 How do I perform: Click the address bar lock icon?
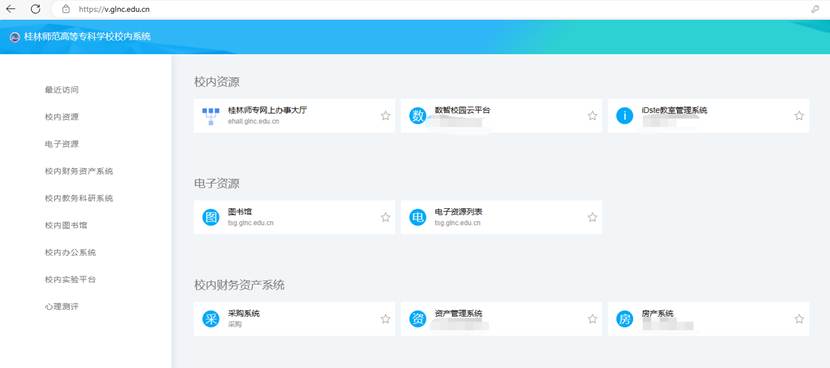coord(66,9)
